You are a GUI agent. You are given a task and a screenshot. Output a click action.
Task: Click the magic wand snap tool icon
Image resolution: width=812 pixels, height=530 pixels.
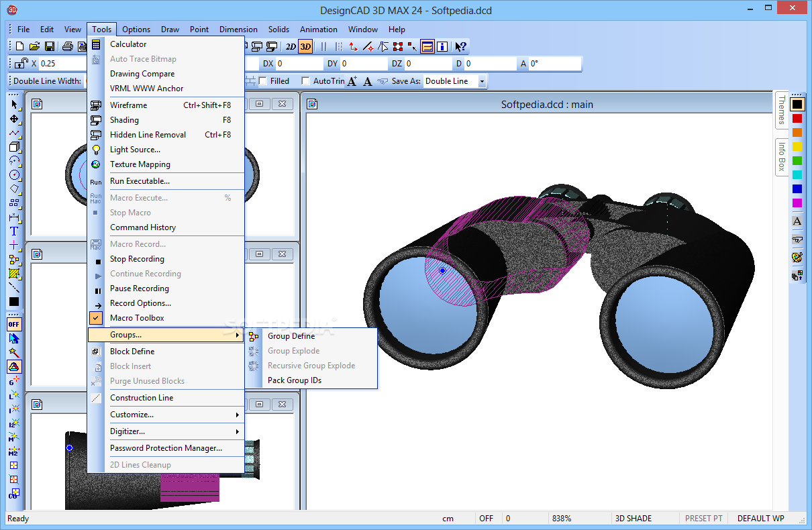tap(14, 352)
